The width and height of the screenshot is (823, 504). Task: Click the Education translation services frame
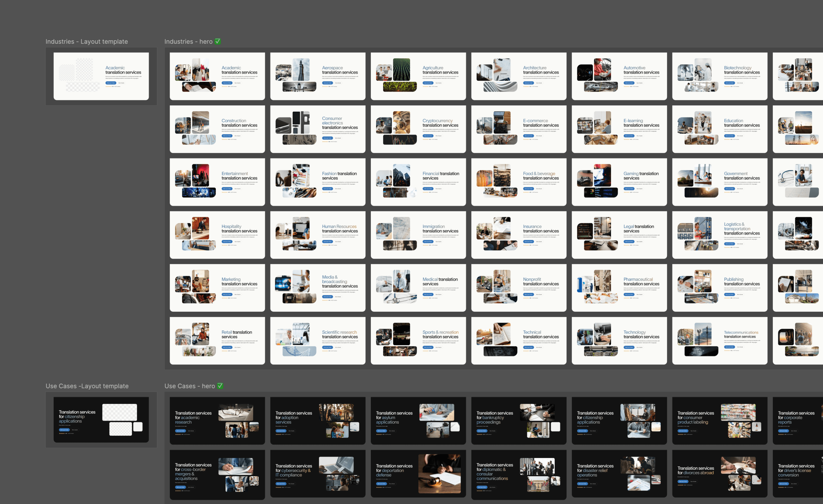(720, 129)
